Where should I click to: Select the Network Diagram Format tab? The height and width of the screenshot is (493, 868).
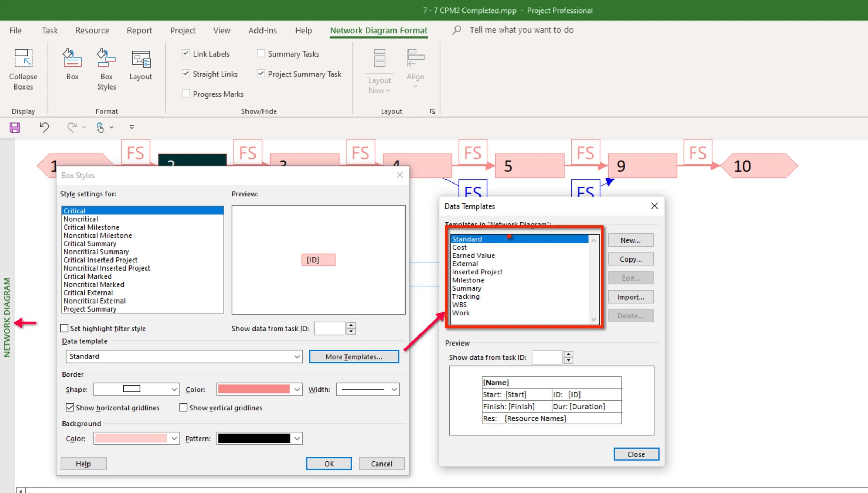(x=378, y=31)
